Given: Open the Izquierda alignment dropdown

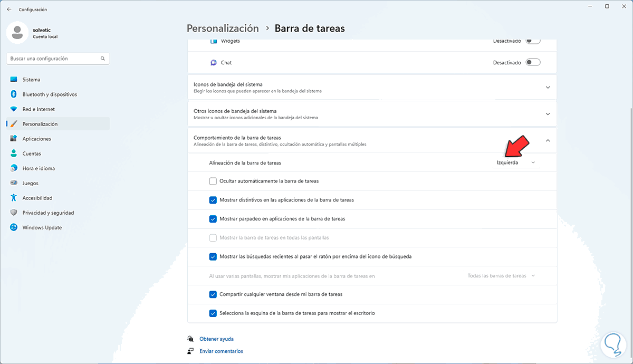Looking at the screenshot, I should click(516, 162).
